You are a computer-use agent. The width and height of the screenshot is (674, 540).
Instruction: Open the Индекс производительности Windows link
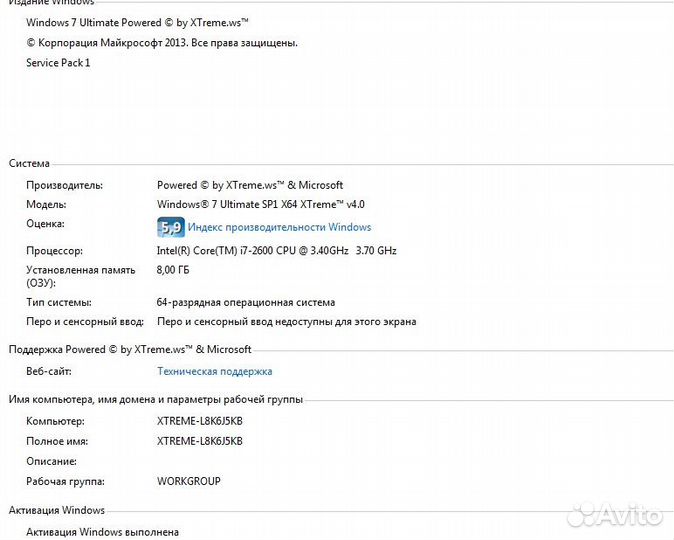pos(279,227)
